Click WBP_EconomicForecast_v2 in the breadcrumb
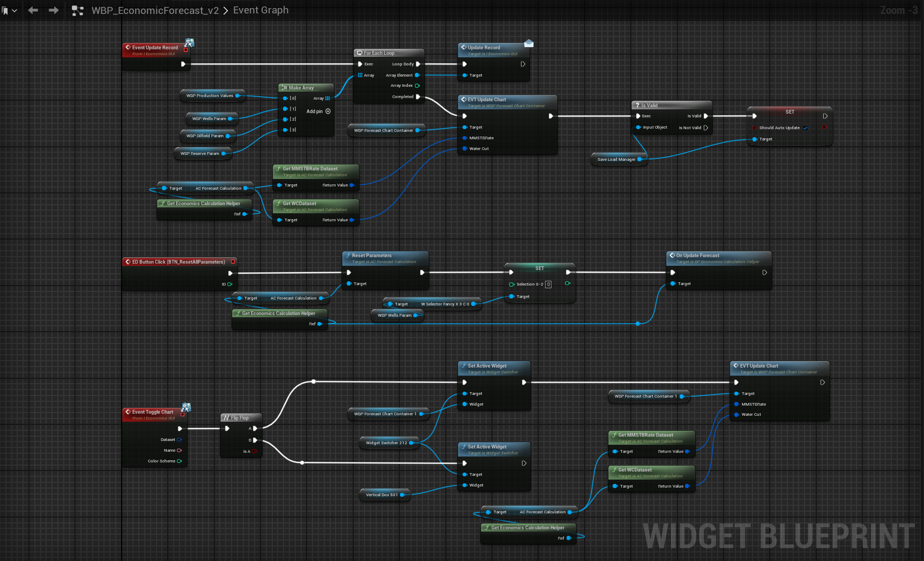924x561 pixels. (x=155, y=10)
